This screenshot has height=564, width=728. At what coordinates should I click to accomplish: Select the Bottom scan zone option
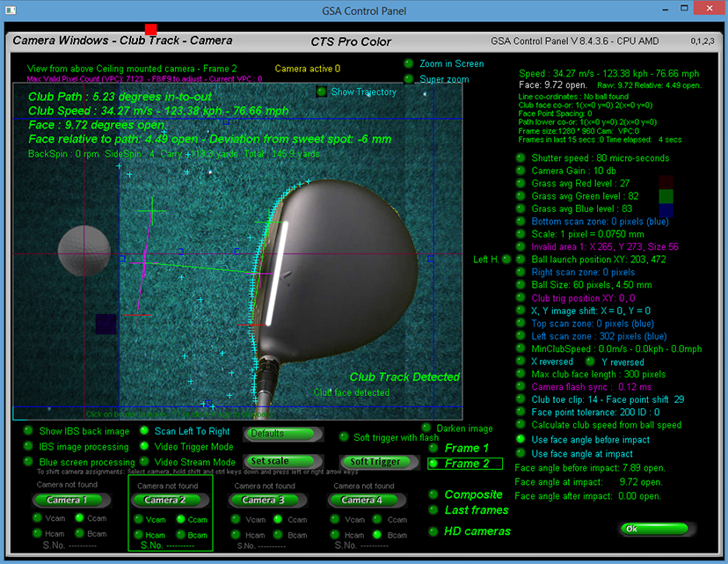click(521, 221)
